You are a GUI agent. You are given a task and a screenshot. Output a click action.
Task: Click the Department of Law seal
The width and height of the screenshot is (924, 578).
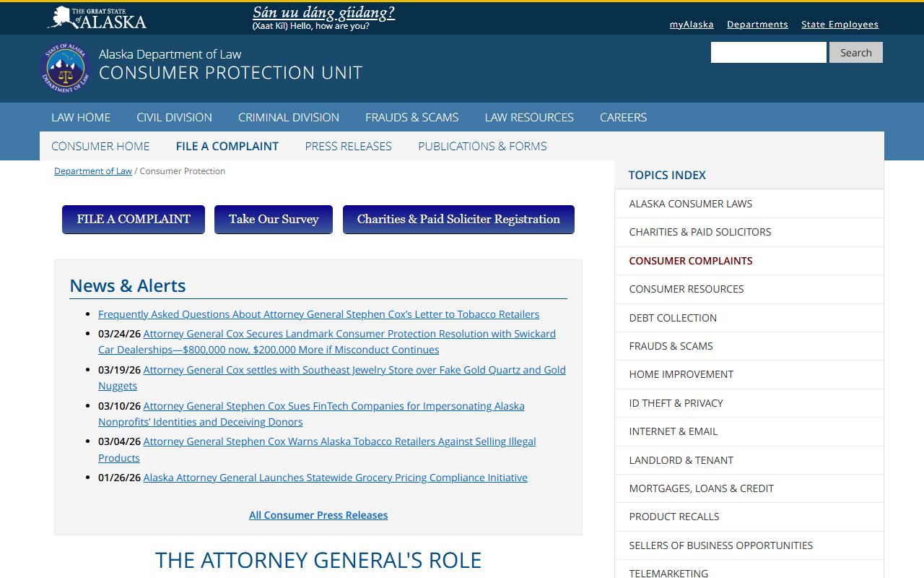(x=65, y=68)
